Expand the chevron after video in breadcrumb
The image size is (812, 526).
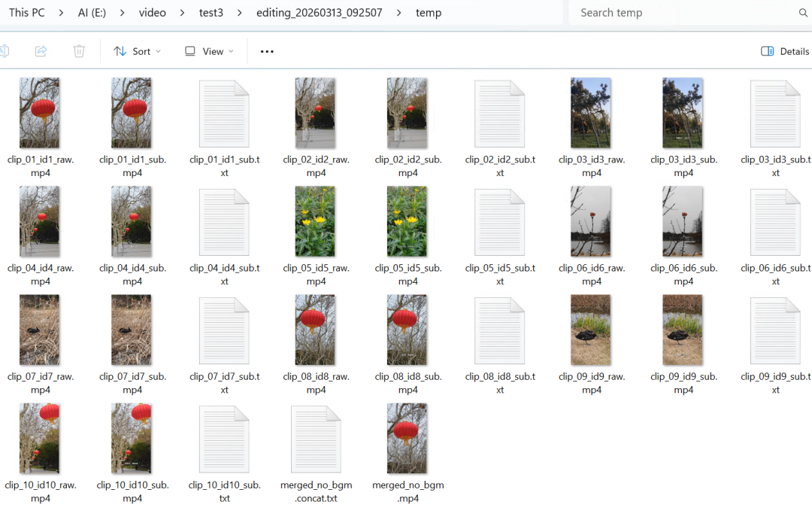183,13
